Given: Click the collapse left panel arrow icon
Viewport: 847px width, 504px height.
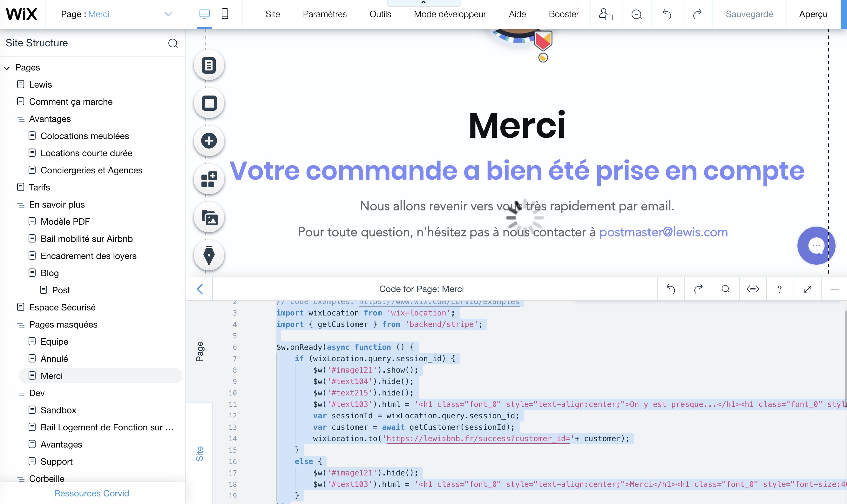Looking at the screenshot, I should coord(199,288).
